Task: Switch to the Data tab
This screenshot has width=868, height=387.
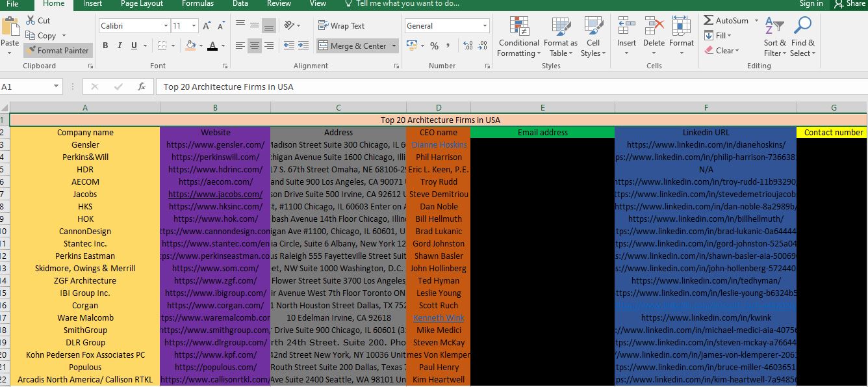Action: pyautogui.click(x=240, y=4)
